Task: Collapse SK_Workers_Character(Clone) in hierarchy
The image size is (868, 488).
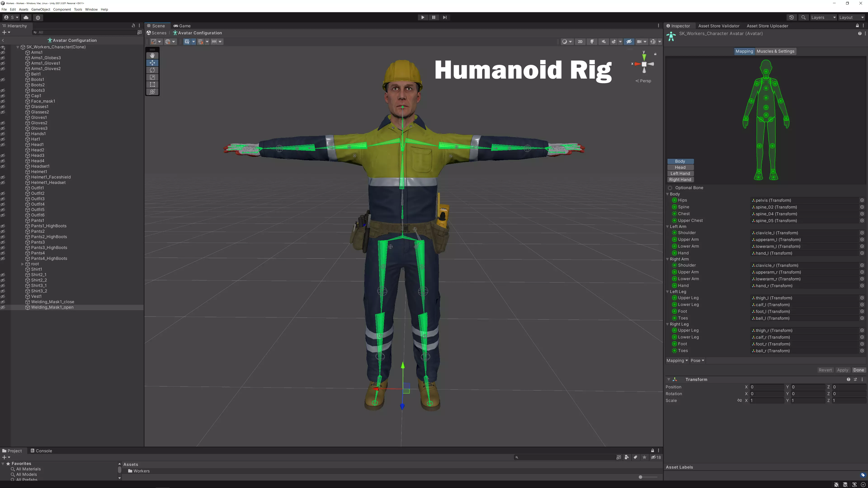Action: pyautogui.click(x=18, y=47)
